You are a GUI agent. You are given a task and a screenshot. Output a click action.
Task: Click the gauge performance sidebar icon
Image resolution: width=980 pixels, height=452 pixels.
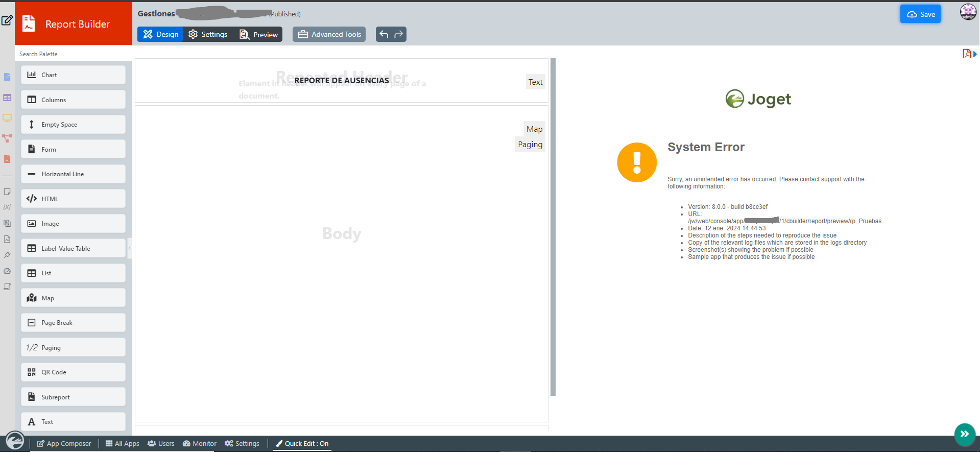pyautogui.click(x=7, y=271)
